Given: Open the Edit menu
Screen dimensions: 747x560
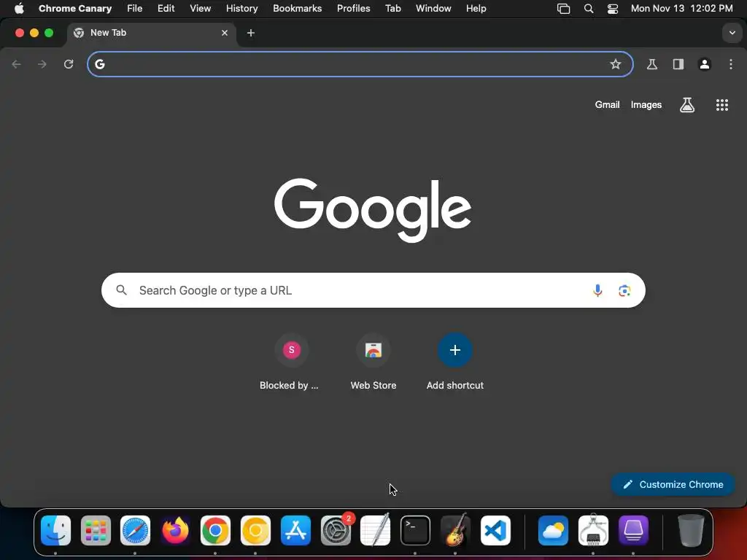Looking at the screenshot, I should point(166,9).
